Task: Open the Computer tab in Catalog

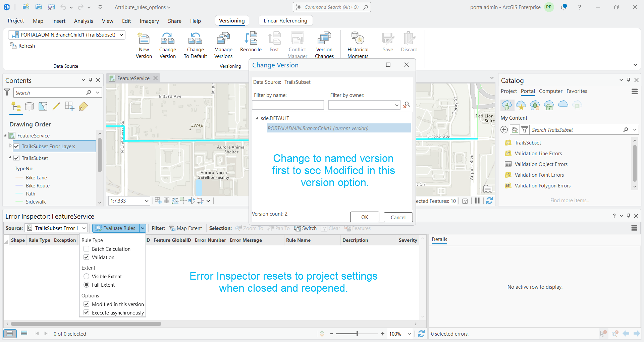Action: [550, 91]
